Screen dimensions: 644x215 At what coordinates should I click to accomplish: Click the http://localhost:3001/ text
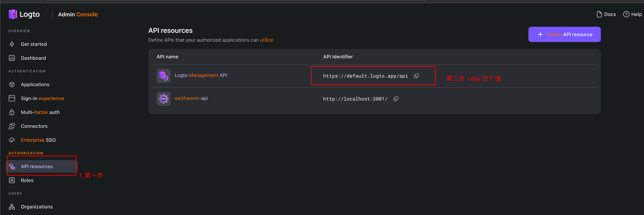pyautogui.click(x=355, y=99)
